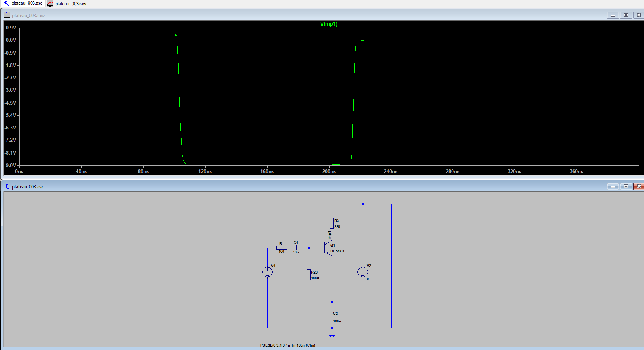This screenshot has height=350, width=644.
Task: Click the PULSE source parameter text
Action: [288, 345]
